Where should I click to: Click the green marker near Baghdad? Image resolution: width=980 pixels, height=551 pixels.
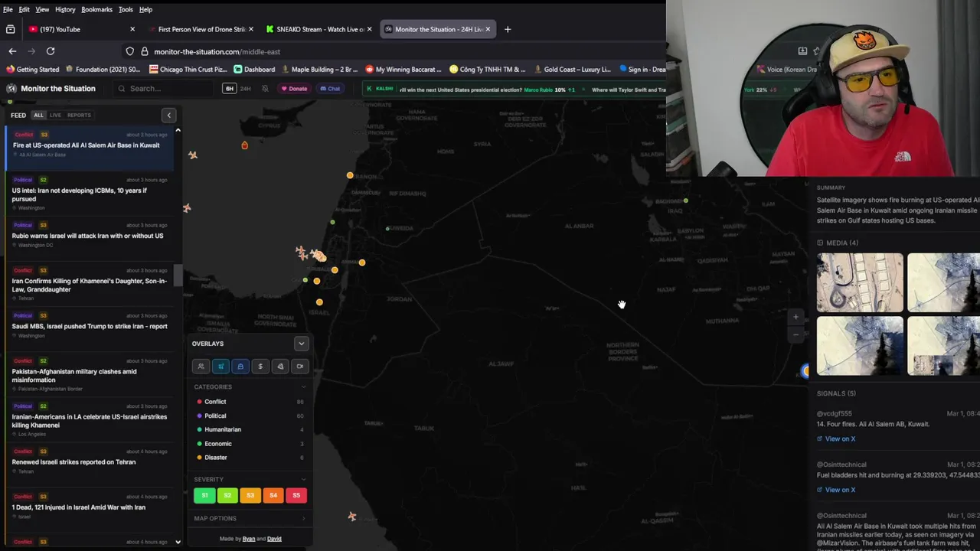(x=686, y=201)
